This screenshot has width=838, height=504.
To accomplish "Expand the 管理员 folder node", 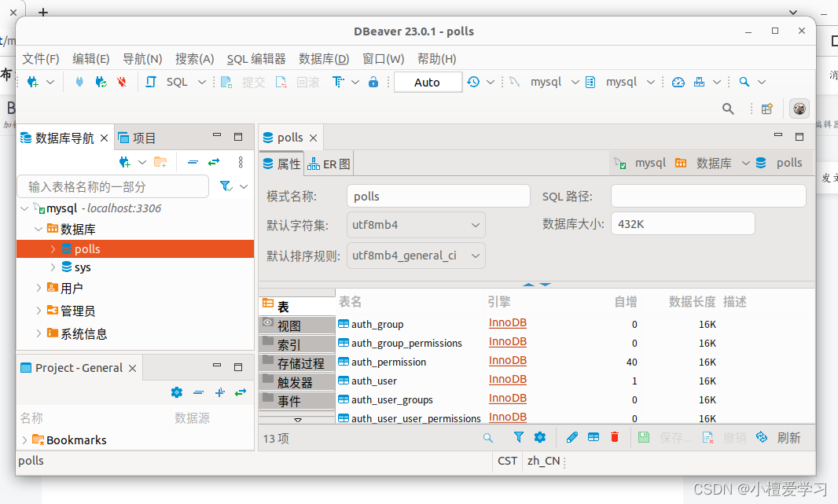I will tap(39, 310).
